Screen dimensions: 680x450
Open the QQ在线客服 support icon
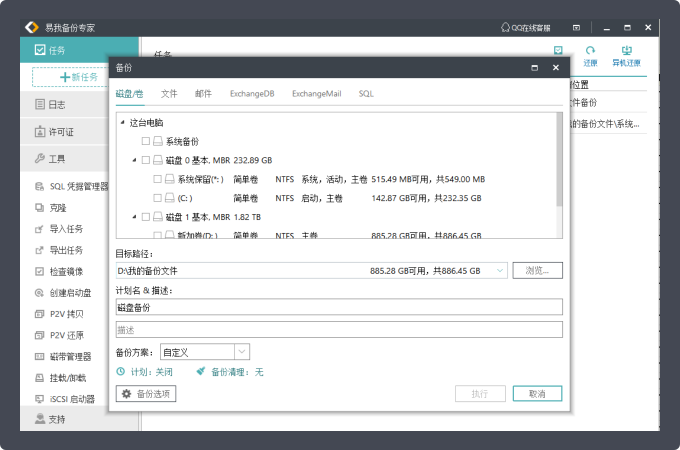[x=506, y=27]
